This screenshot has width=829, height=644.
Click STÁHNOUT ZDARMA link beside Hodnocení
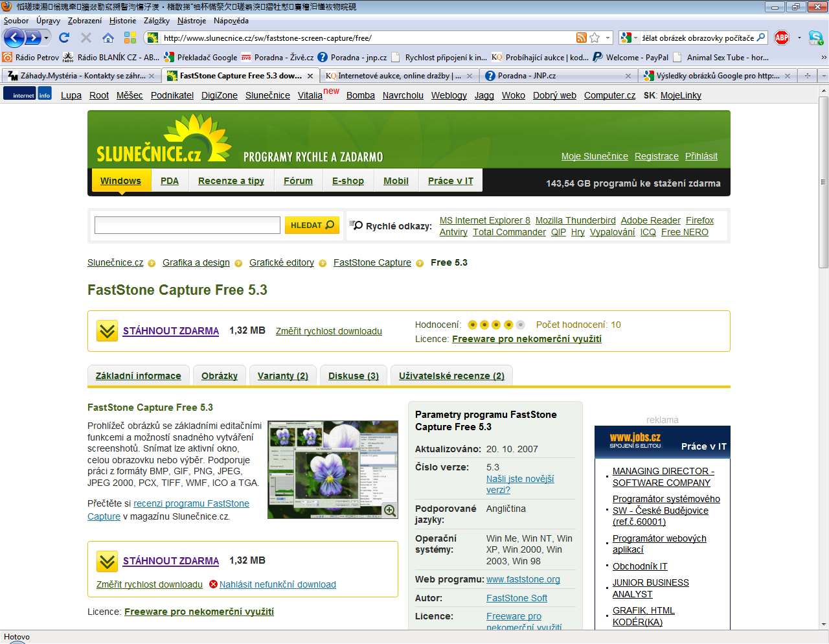tap(171, 330)
